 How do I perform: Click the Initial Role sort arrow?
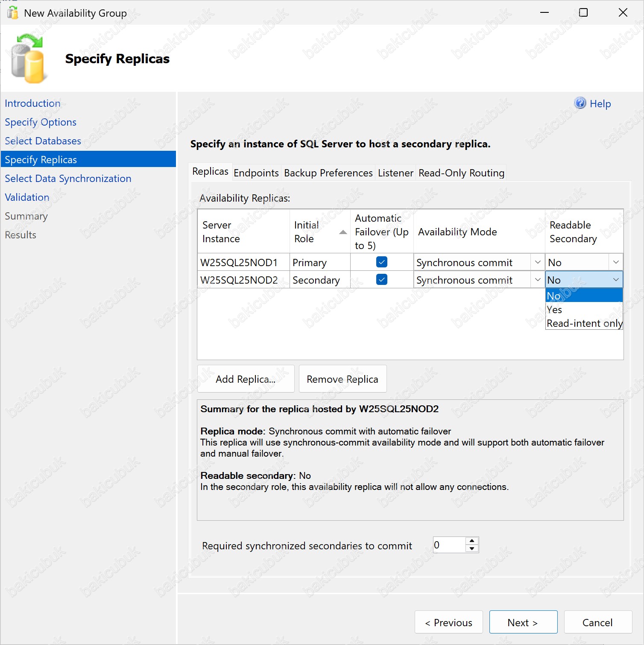tap(342, 232)
